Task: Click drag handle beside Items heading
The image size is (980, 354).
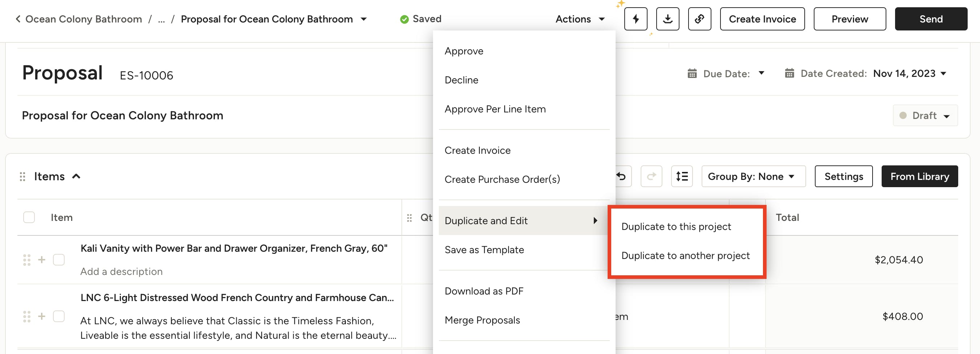Action: [23, 176]
